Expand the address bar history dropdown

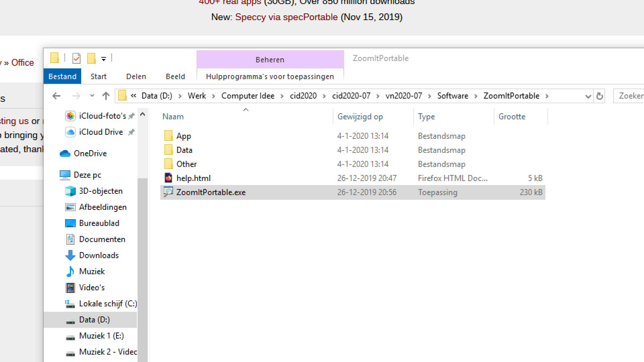[x=588, y=96]
